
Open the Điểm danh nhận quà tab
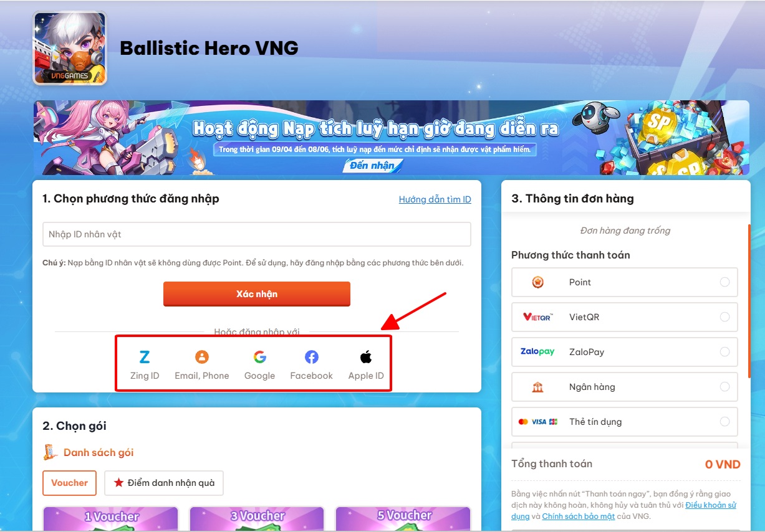163,483
